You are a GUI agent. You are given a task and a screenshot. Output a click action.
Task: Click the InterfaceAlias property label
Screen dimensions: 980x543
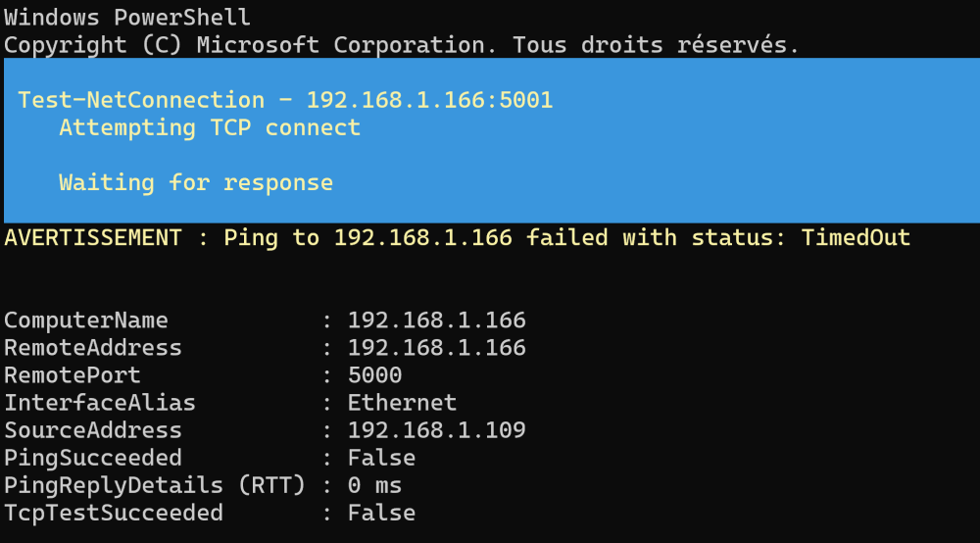100,403
